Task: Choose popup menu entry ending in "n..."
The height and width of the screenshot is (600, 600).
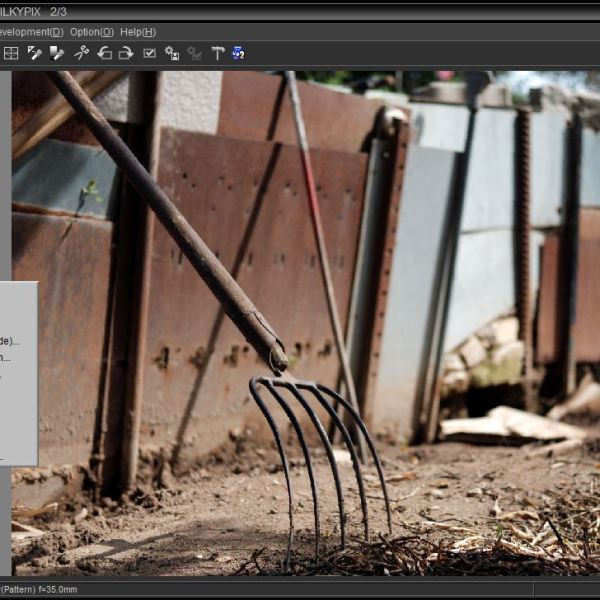Action: click(6, 357)
